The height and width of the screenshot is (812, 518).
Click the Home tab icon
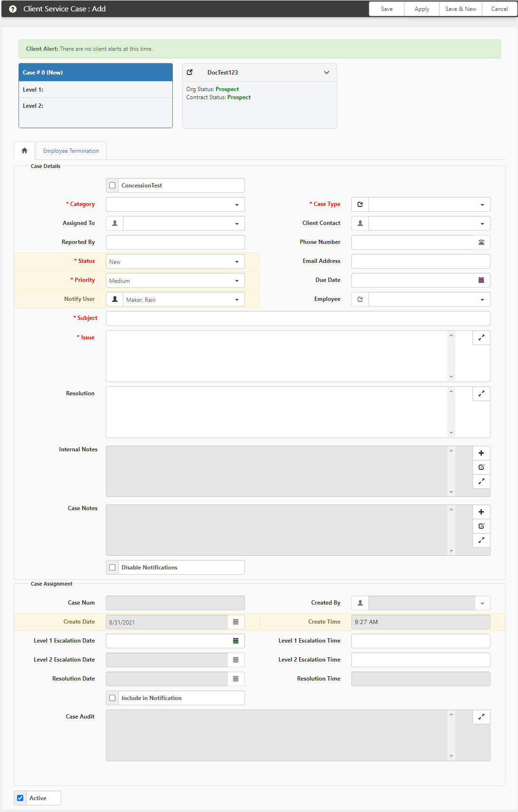[24, 150]
